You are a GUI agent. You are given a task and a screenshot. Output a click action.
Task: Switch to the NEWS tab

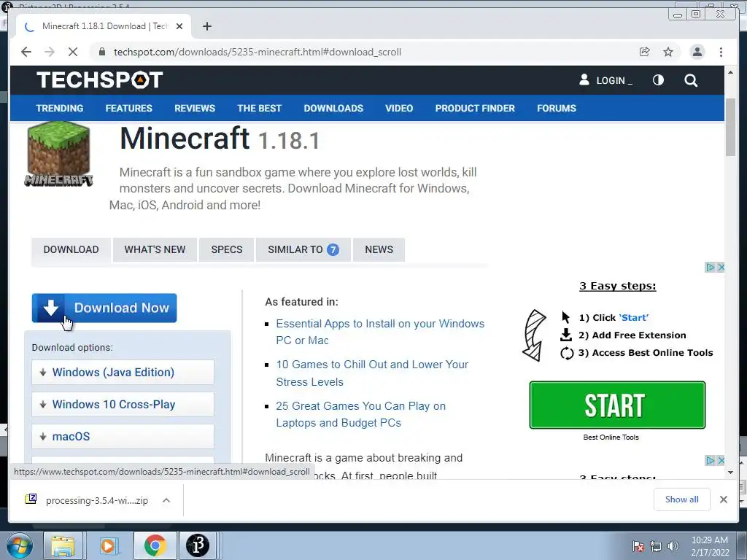point(379,249)
